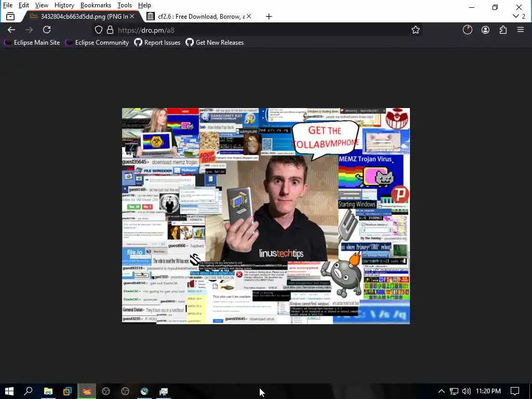
Task: Open volume control tray icon
Action: (x=467, y=391)
